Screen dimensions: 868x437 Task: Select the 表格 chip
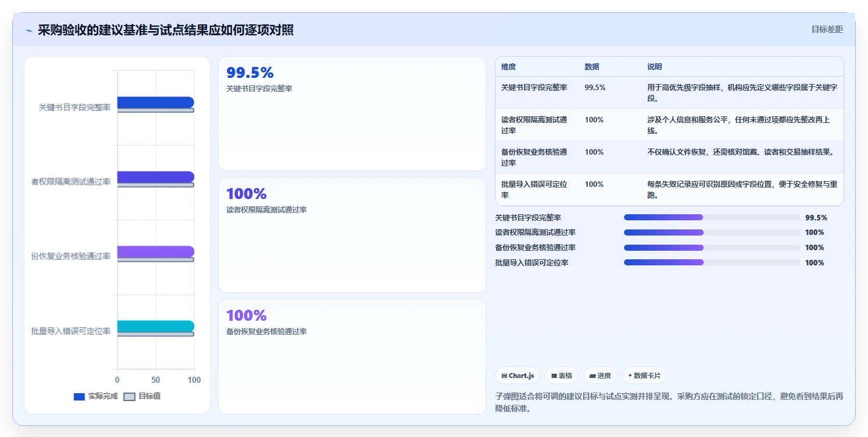pyautogui.click(x=561, y=376)
